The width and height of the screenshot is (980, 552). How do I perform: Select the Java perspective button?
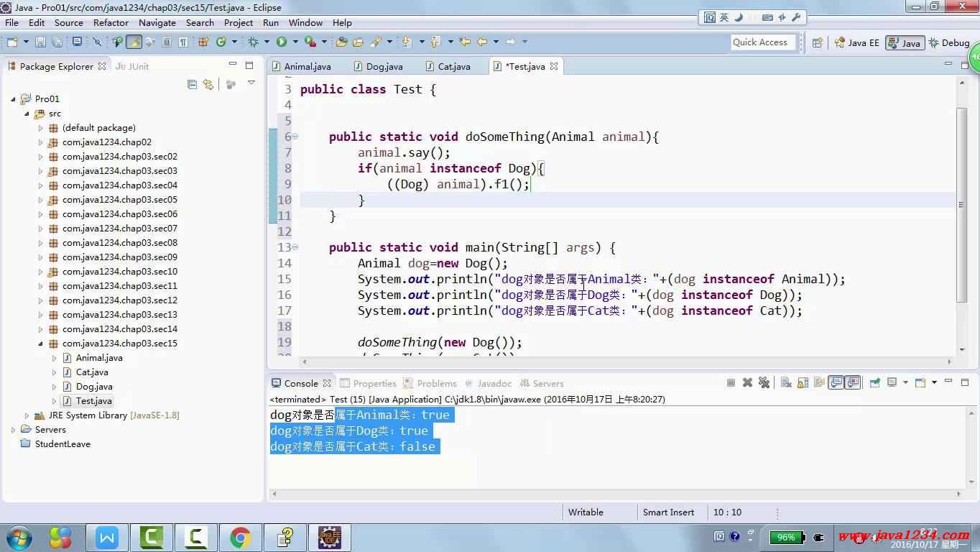(x=905, y=42)
